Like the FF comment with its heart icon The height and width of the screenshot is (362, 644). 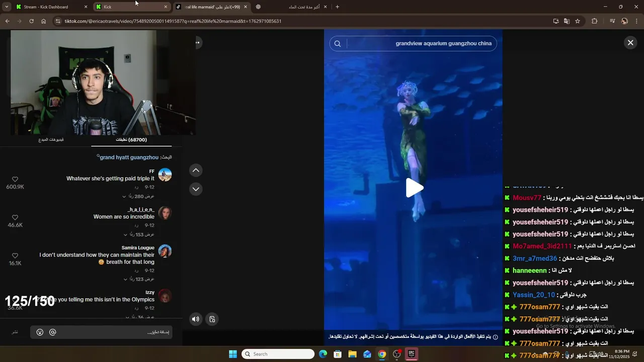[15, 179]
